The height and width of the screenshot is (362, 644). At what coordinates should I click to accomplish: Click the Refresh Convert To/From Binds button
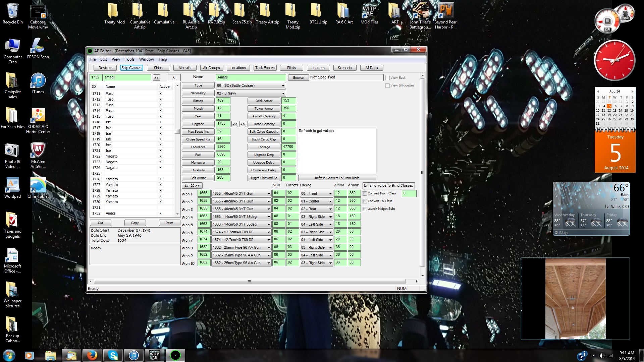pyautogui.click(x=337, y=178)
